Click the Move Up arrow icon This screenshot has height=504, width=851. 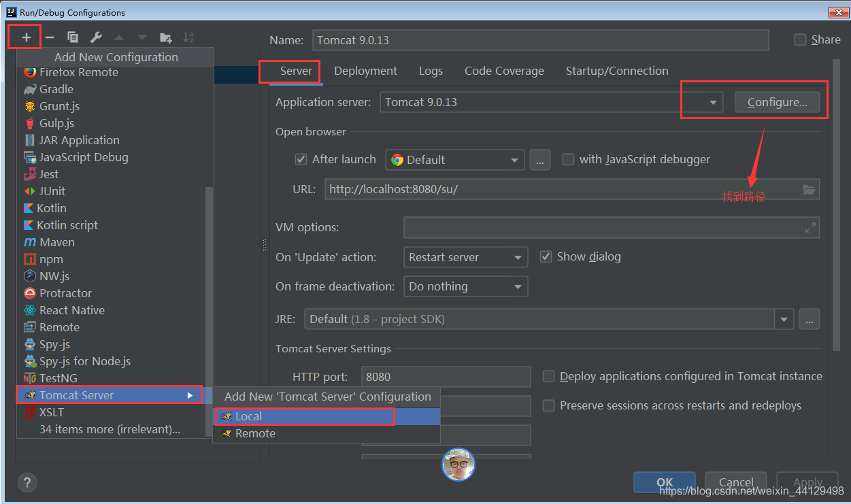coord(119,37)
